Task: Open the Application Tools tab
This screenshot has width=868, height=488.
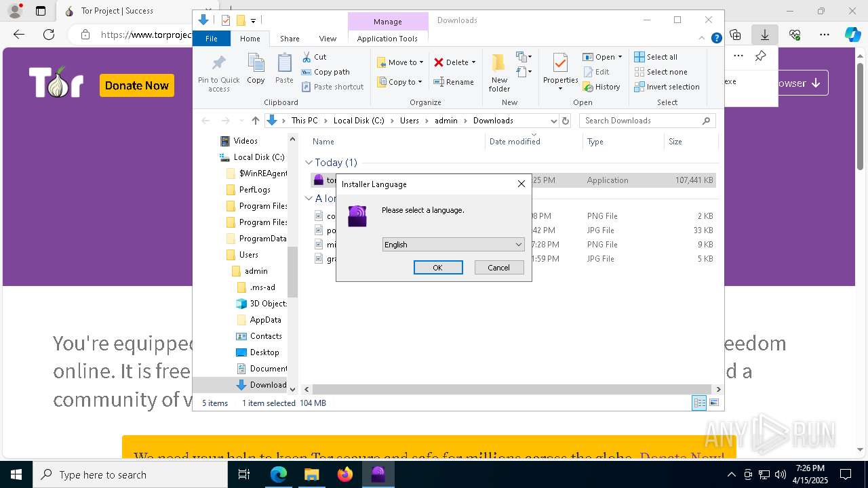Action: click(387, 39)
